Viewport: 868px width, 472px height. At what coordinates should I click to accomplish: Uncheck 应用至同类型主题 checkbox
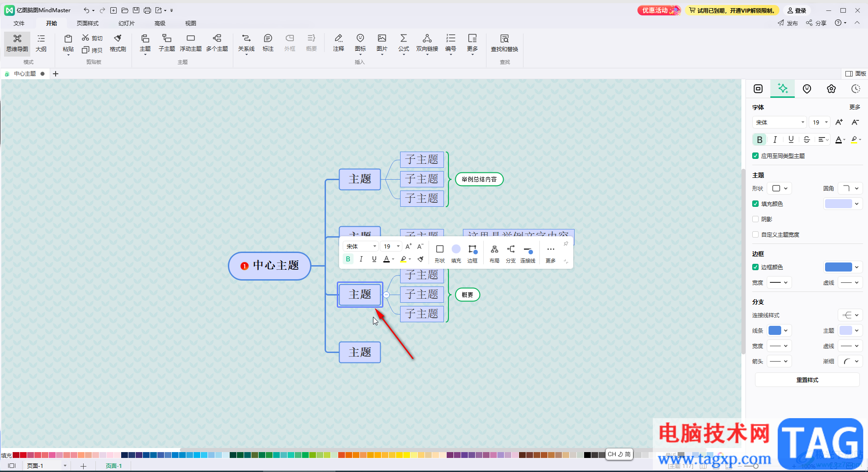[x=755, y=156]
